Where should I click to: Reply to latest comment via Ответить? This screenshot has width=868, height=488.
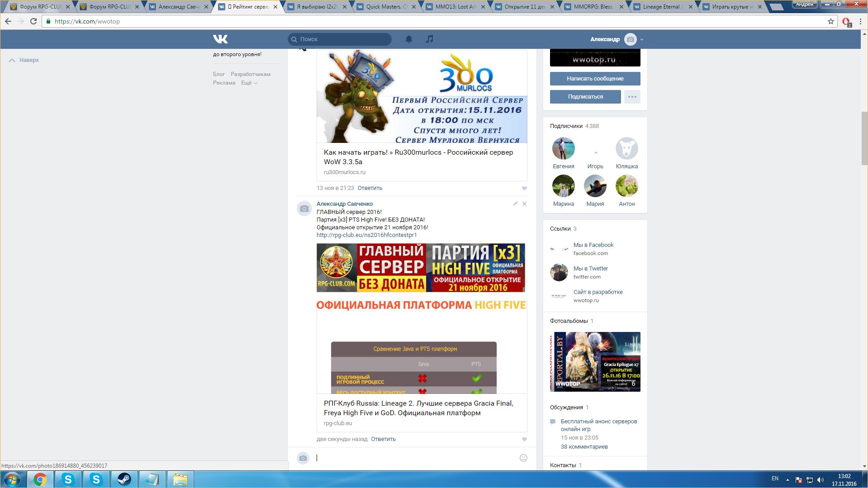(384, 439)
